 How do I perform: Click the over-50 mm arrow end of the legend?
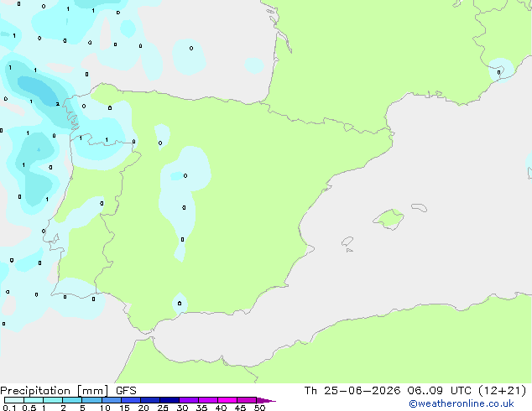(x=266, y=400)
